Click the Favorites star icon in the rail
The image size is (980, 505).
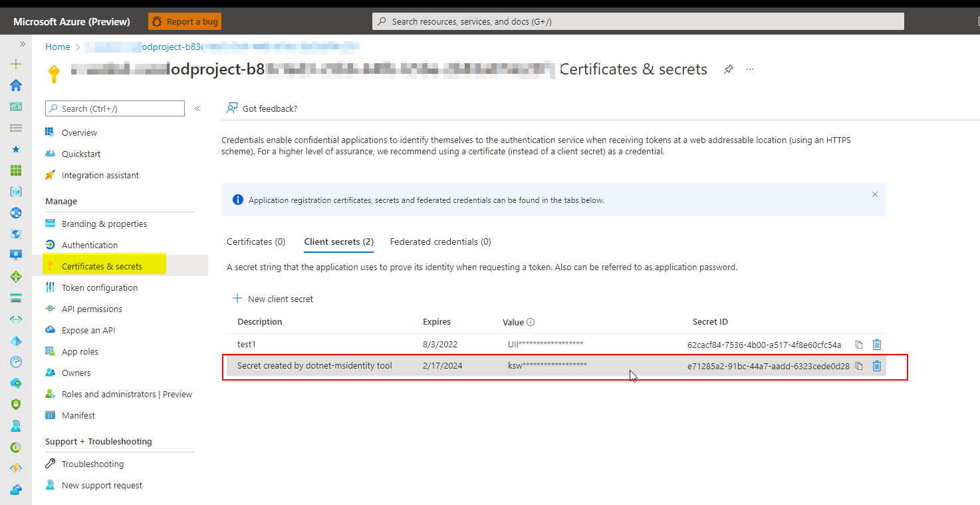[16, 149]
